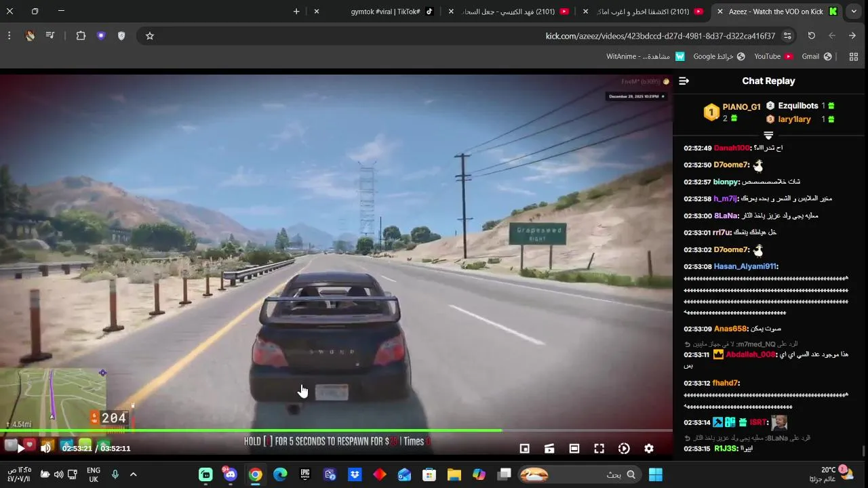Open Task View on the taskbar
This screenshot has height=488, width=868.
click(x=504, y=474)
